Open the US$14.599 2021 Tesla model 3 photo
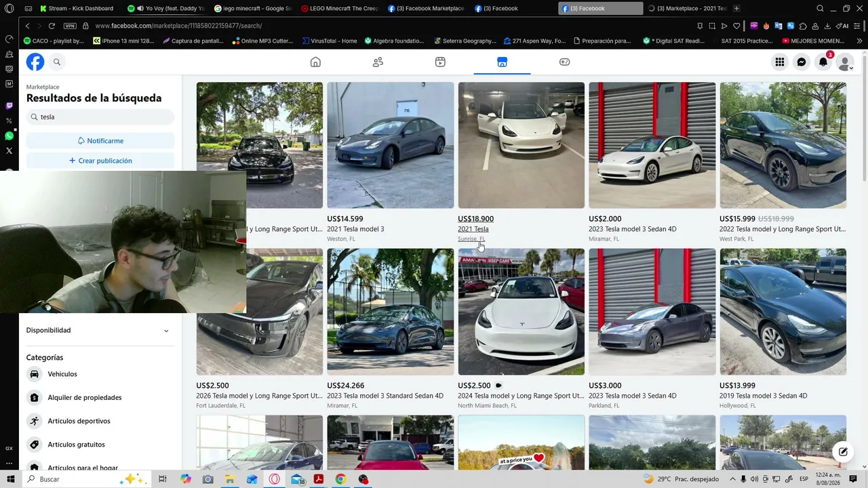The image size is (868, 488). pyautogui.click(x=391, y=145)
